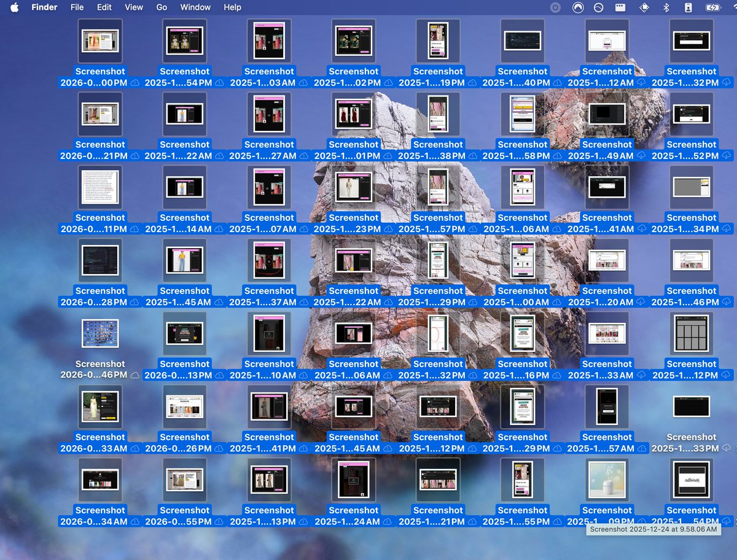Select the thumbnail of screenshot 2025-1...00 AM

(x=523, y=260)
